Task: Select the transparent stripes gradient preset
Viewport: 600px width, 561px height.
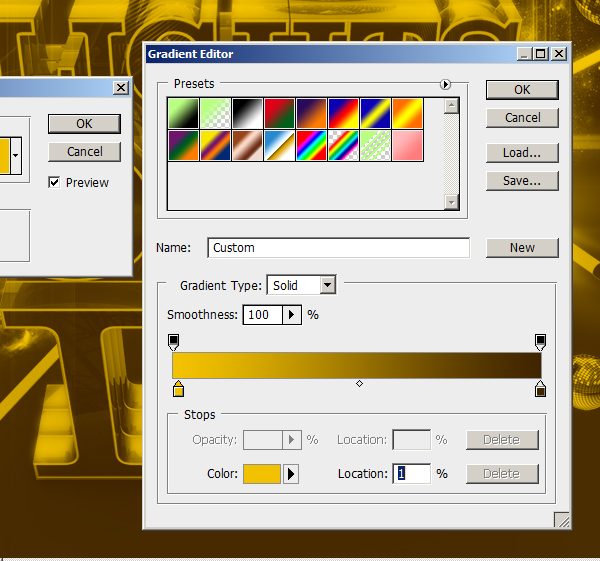Action: 375,145
